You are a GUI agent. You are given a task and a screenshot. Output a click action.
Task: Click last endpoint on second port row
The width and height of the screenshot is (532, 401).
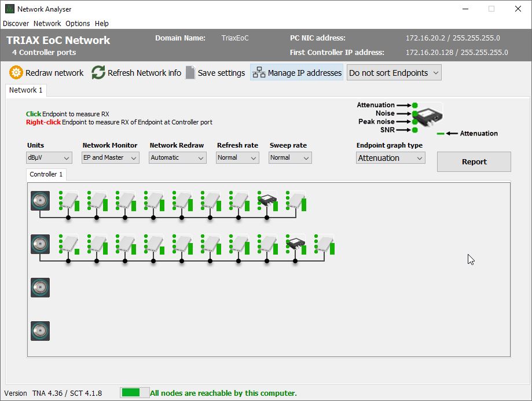(x=325, y=244)
